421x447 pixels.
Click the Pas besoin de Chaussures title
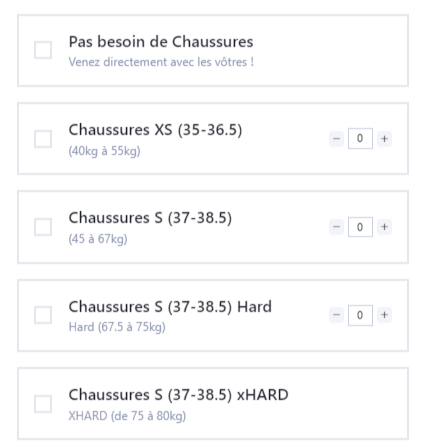pos(161,42)
